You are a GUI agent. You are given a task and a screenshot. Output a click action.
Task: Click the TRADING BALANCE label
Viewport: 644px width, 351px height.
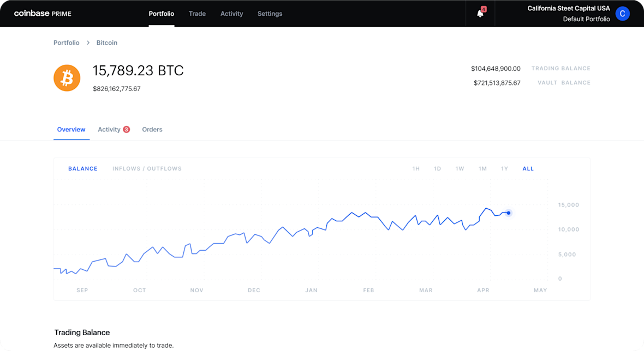[560, 69]
